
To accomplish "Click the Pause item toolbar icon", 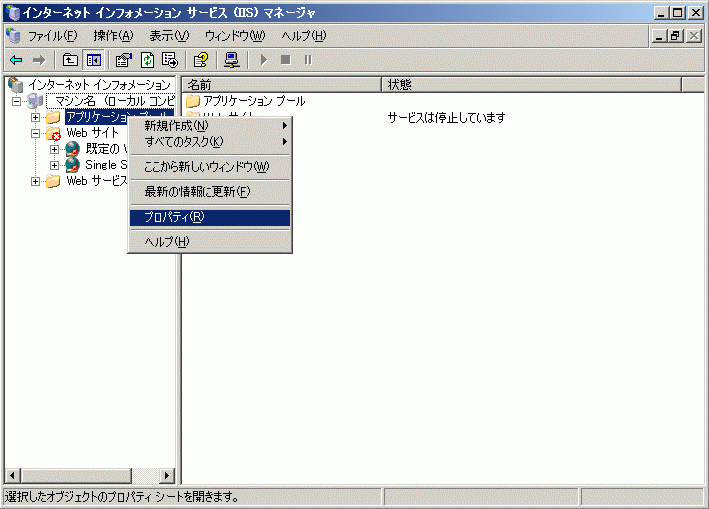I will point(308,60).
